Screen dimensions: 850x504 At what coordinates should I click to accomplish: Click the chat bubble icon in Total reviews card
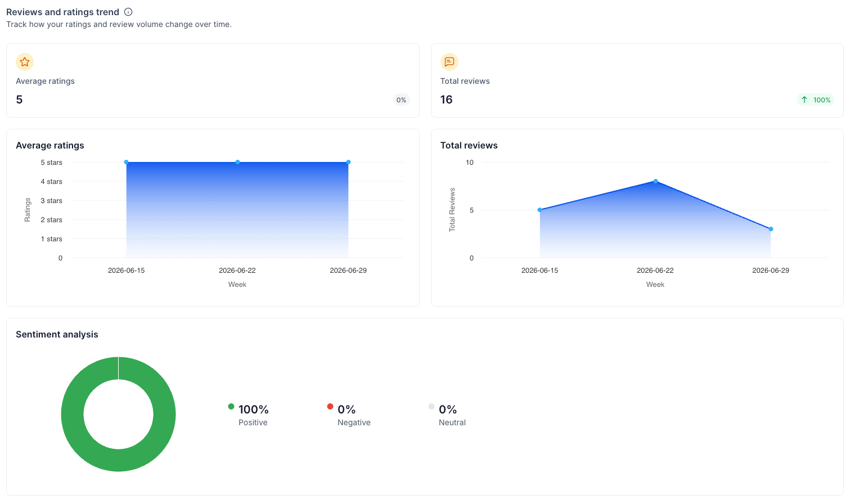[449, 62]
